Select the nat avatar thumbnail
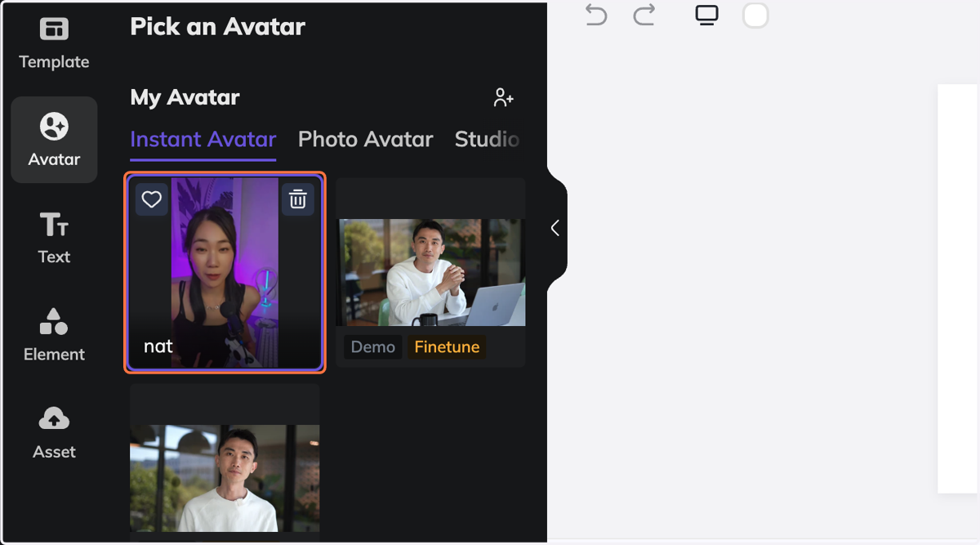The width and height of the screenshot is (980, 545). 225,272
